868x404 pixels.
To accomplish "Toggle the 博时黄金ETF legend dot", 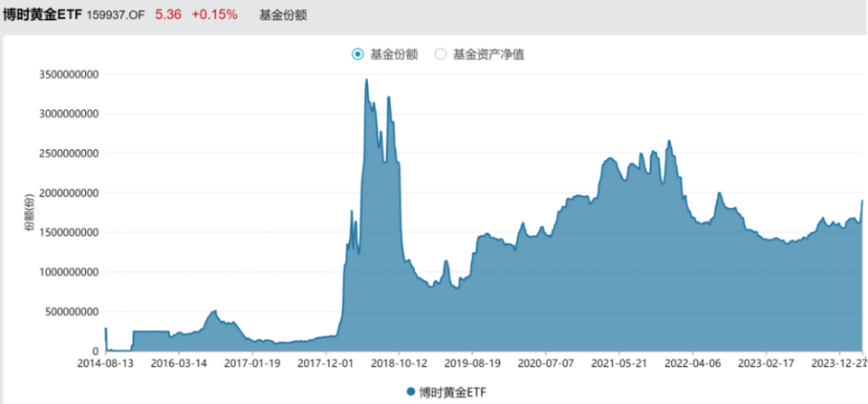I will coord(410,392).
